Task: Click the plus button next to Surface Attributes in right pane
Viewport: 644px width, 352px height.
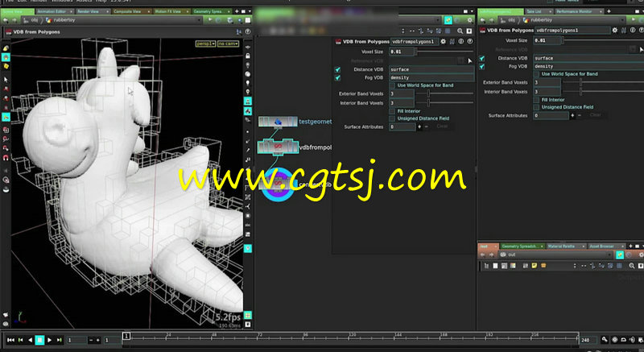Action: (x=572, y=116)
